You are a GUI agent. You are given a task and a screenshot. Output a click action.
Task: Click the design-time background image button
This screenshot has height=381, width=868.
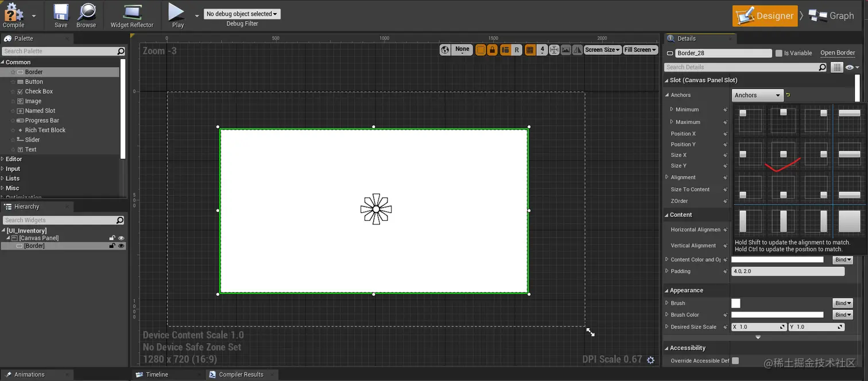[x=566, y=50]
